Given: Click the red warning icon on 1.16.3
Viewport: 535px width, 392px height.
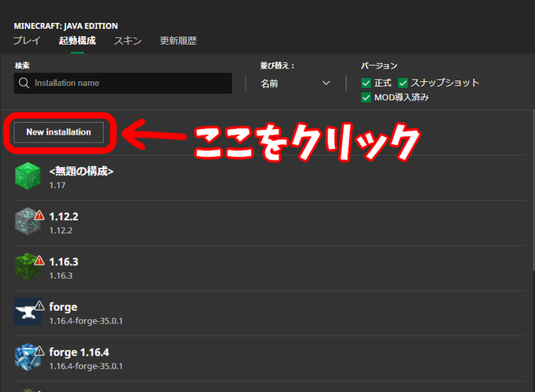Looking at the screenshot, I should (39, 261).
